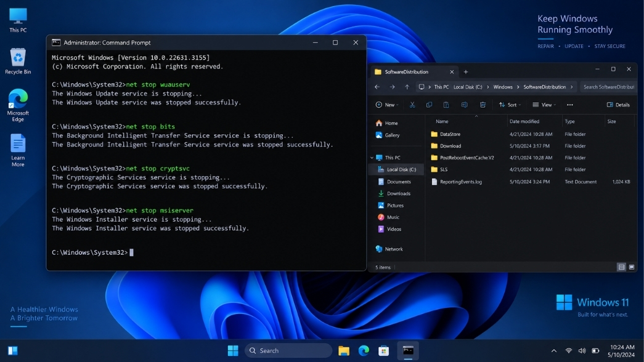Click the Wi-Fi icon in system tray

click(568, 350)
